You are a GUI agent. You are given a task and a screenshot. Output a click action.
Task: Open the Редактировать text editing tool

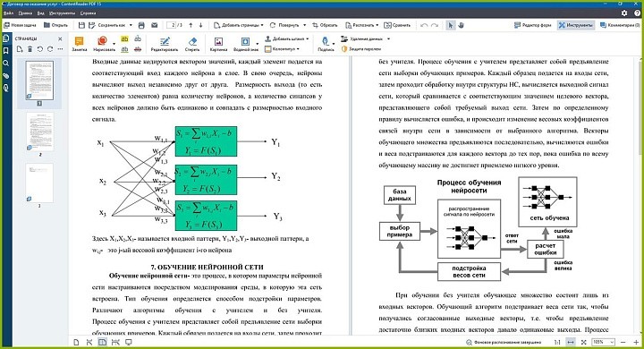165,44
